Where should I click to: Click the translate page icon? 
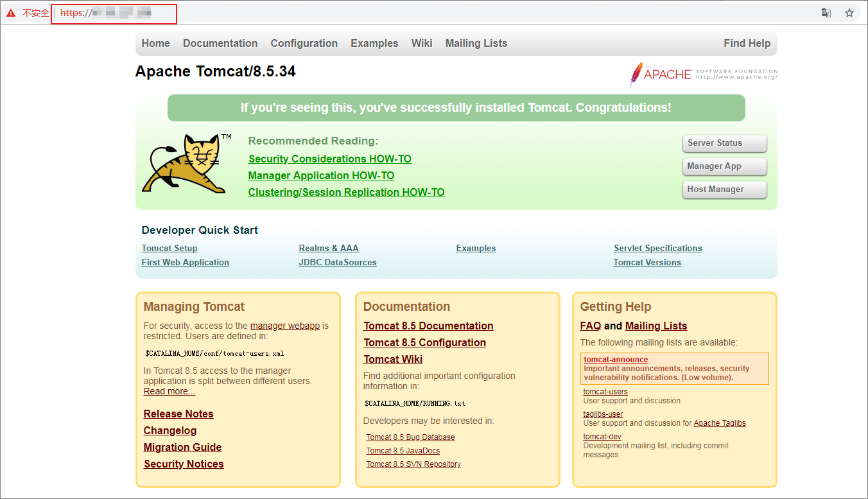[x=826, y=13]
